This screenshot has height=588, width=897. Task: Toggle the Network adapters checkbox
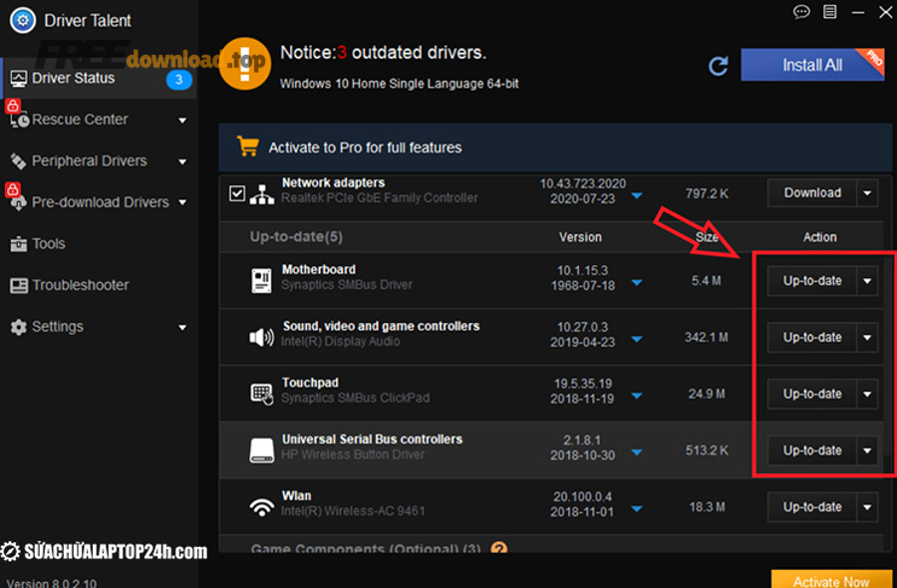(237, 193)
